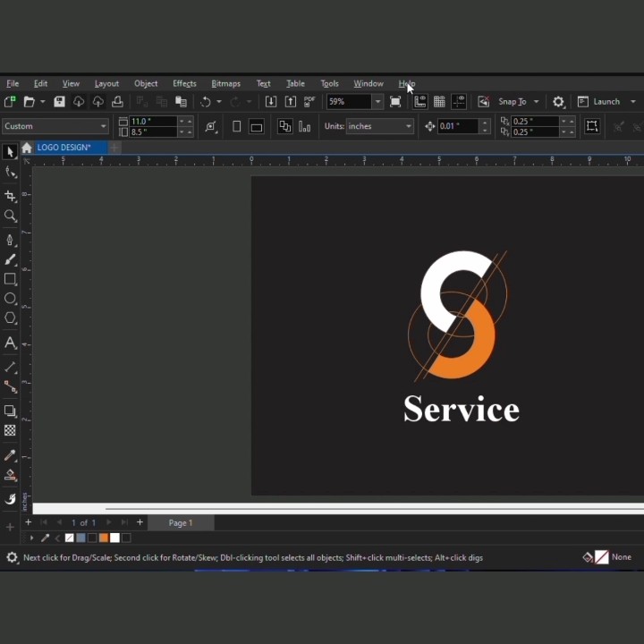Expand the Undo history dropdown arrow

[x=219, y=101]
